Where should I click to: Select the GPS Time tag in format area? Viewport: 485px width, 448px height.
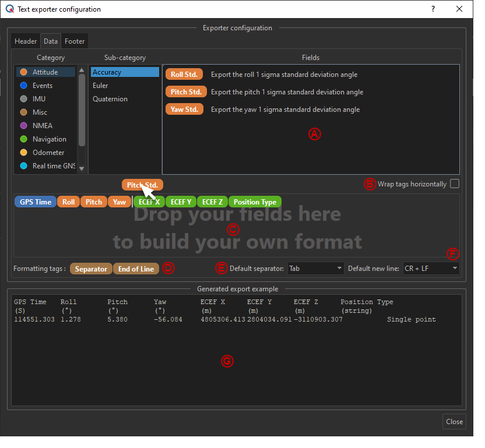36,202
